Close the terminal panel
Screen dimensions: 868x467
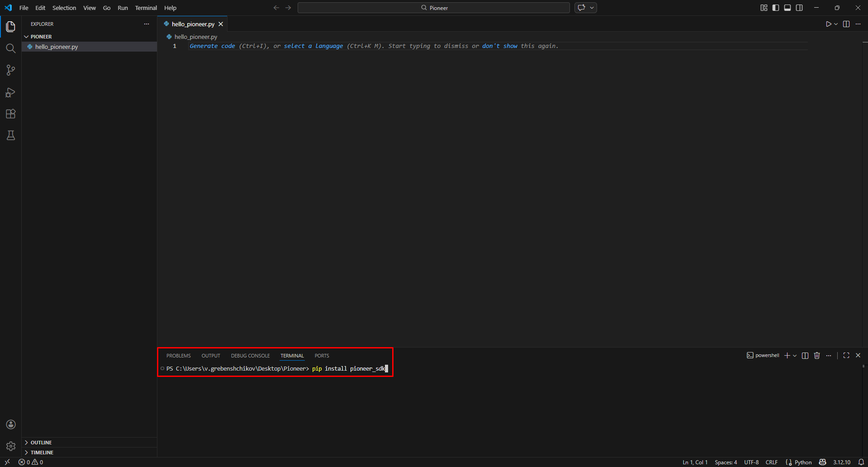pyautogui.click(x=858, y=356)
